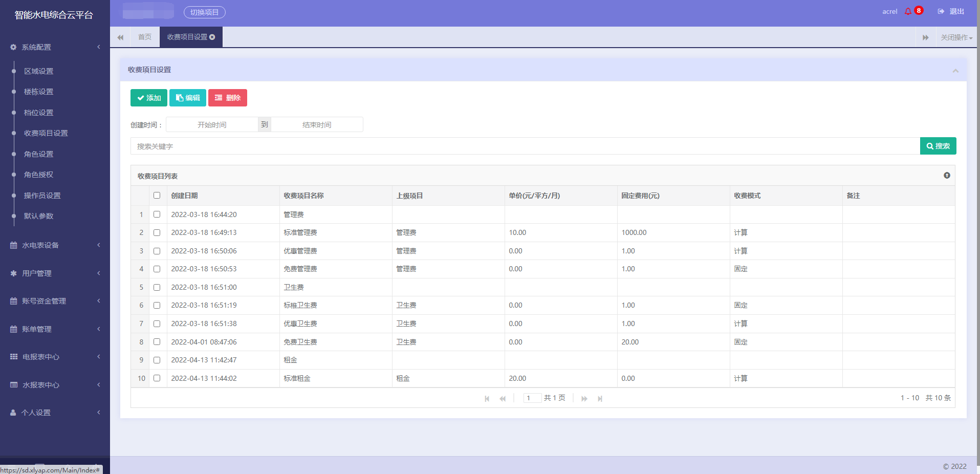Screen dimensions: 980x474
Task: Click the 切换项目 button
Action: [x=205, y=12]
